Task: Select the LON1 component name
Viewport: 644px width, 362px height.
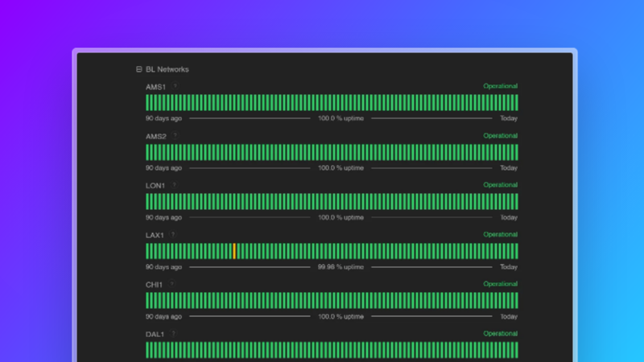Action: pos(155,185)
